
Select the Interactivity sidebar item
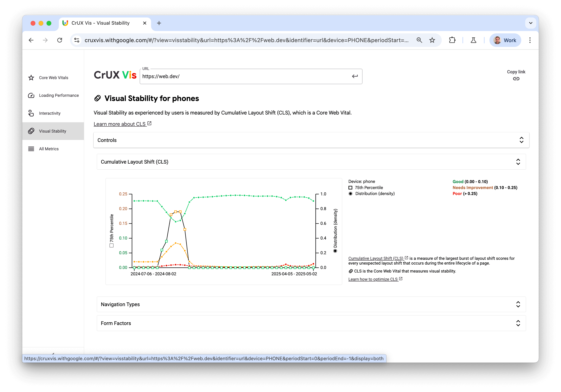click(x=50, y=113)
